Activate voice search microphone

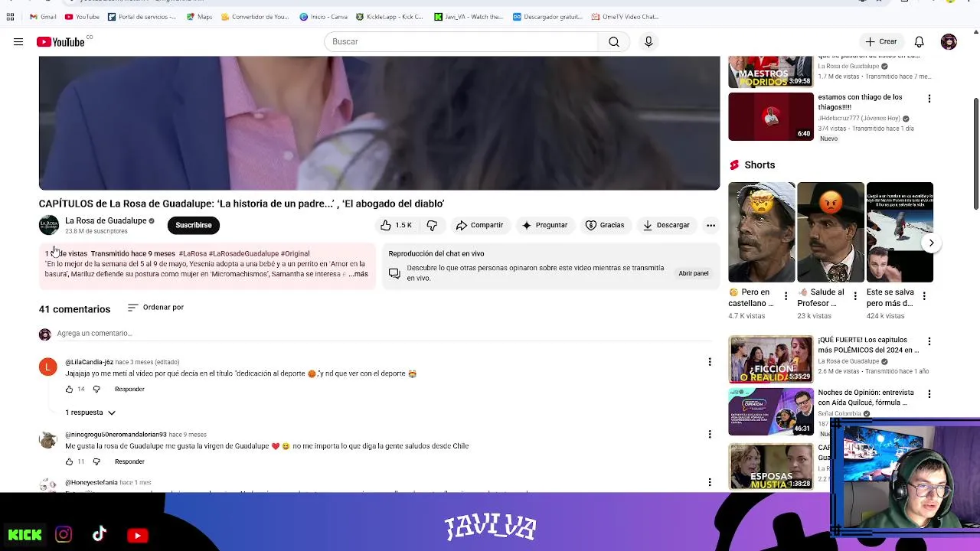coord(648,42)
